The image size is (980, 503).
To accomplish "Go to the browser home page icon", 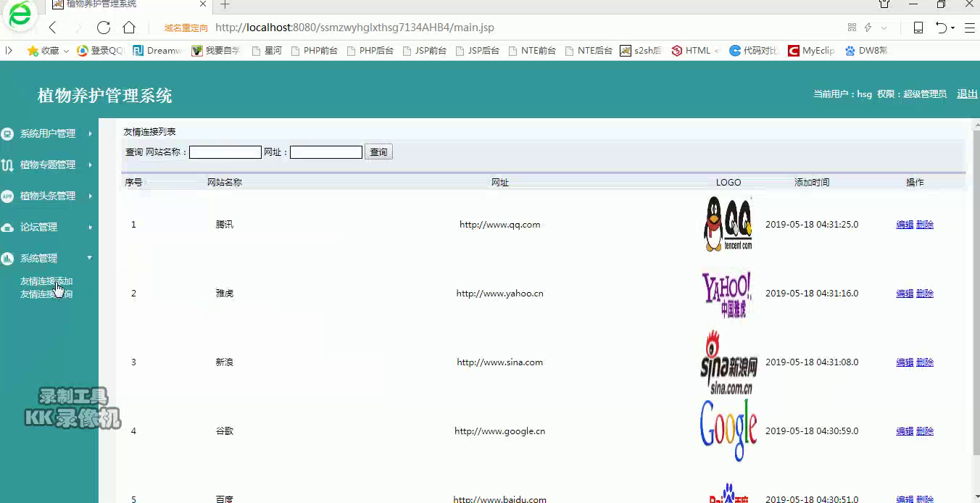I will click(129, 28).
